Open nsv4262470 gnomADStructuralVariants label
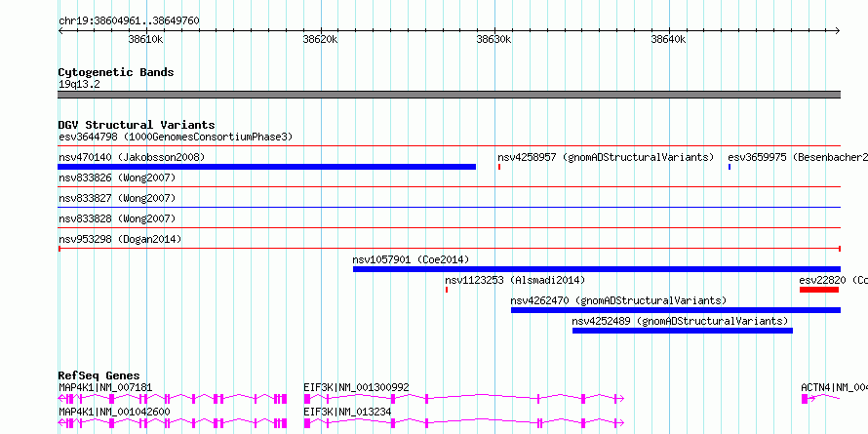The height and width of the screenshot is (434, 868). click(618, 300)
